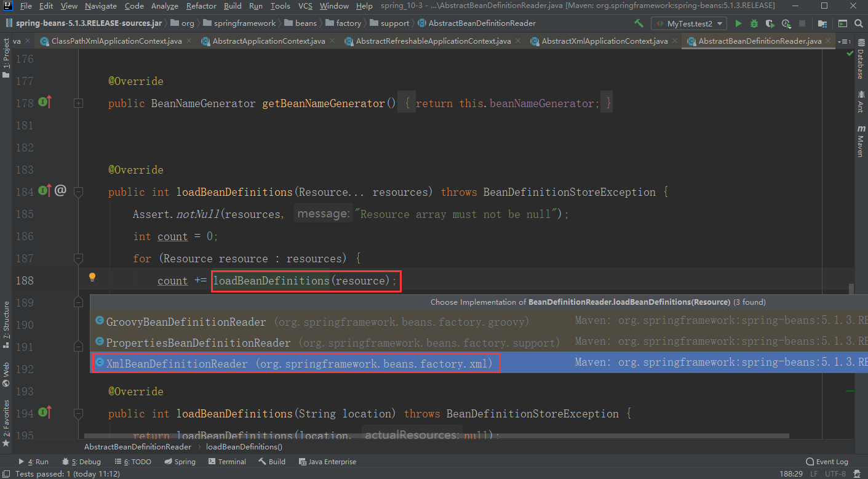This screenshot has height=479, width=868.
Task: Close the ClassPathXmlApplicationContext.java tab
Action: (188, 41)
